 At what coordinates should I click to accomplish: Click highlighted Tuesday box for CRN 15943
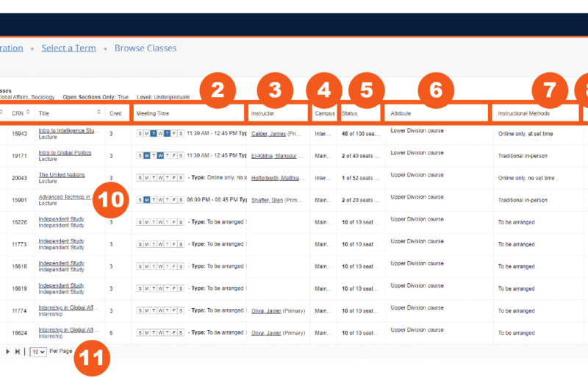point(154,134)
